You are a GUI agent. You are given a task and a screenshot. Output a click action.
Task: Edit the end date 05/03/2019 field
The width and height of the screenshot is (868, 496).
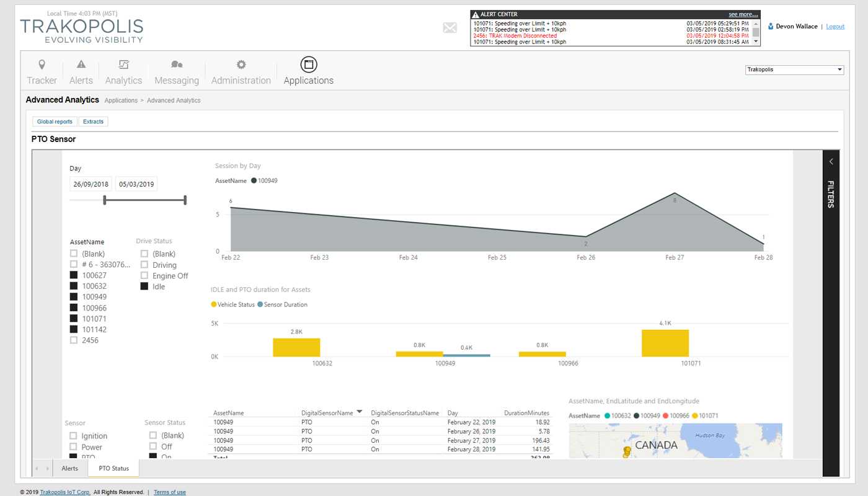click(x=136, y=184)
